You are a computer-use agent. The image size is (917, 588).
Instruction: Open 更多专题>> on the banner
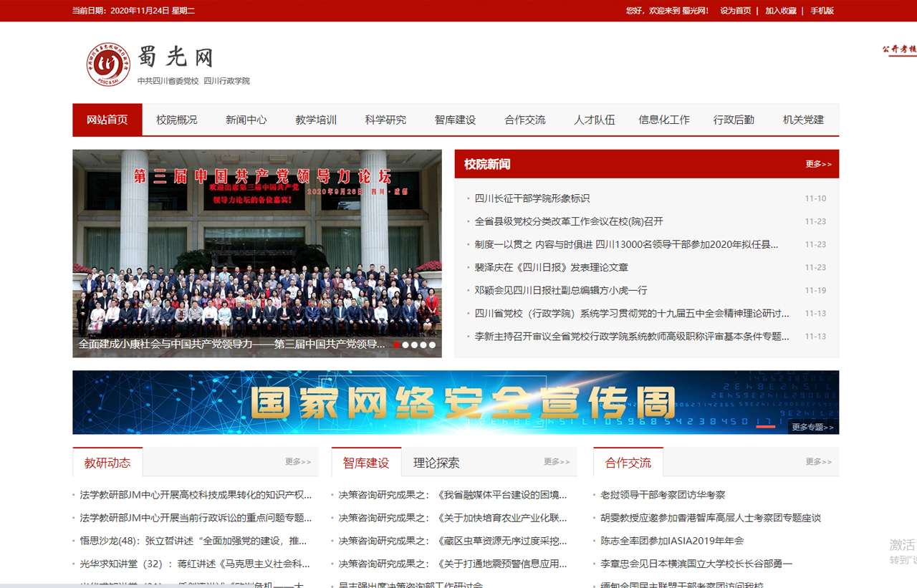click(812, 428)
